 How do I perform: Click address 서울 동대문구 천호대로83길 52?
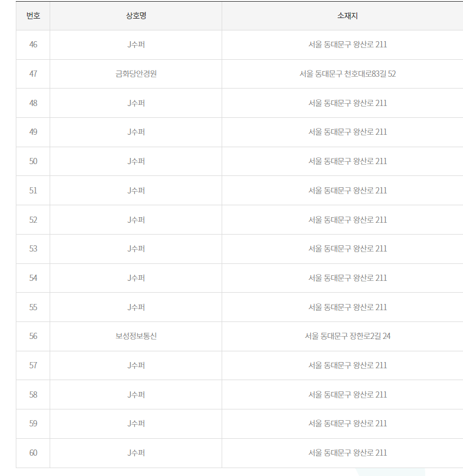pos(347,74)
